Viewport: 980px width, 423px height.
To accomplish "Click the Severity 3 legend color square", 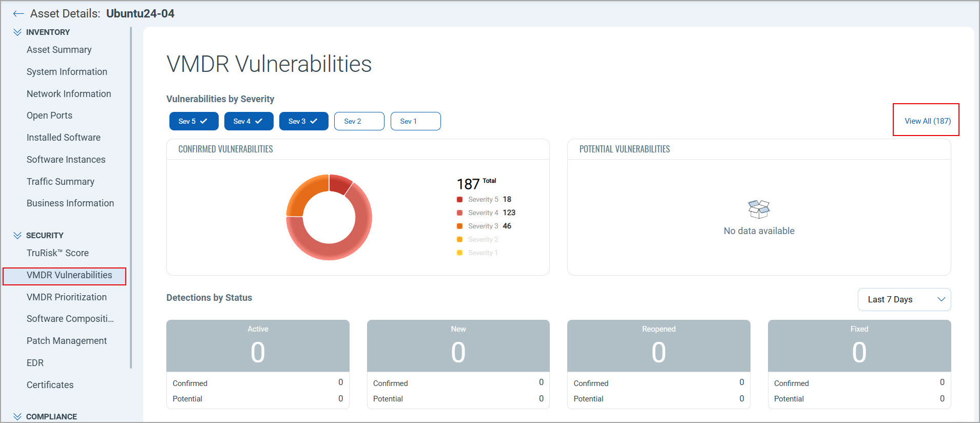I will coord(459,226).
